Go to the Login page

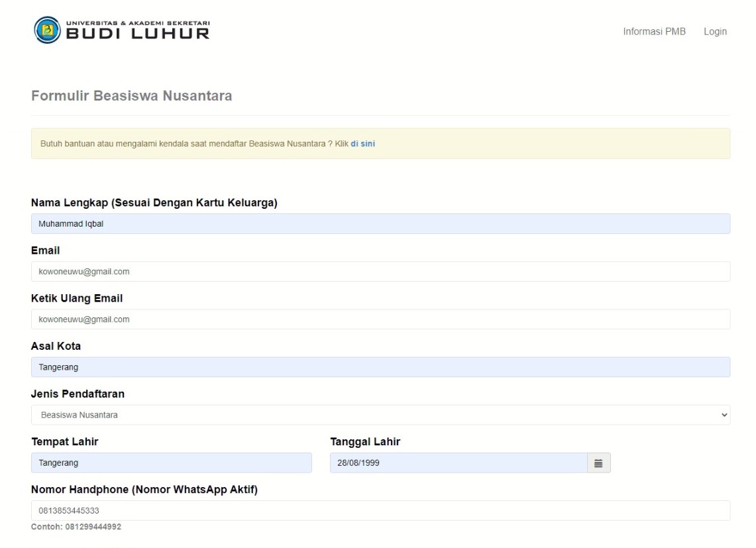[715, 32]
